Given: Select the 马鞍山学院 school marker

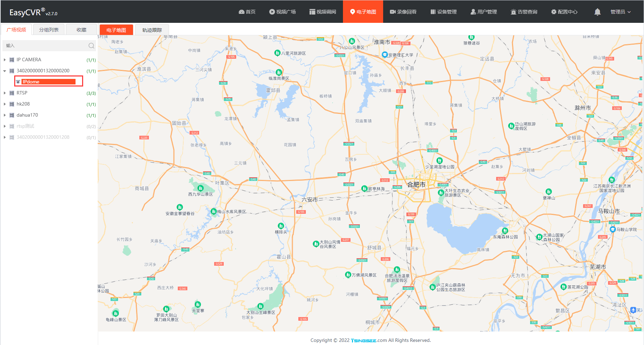Looking at the screenshot, I should [x=612, y=229].
